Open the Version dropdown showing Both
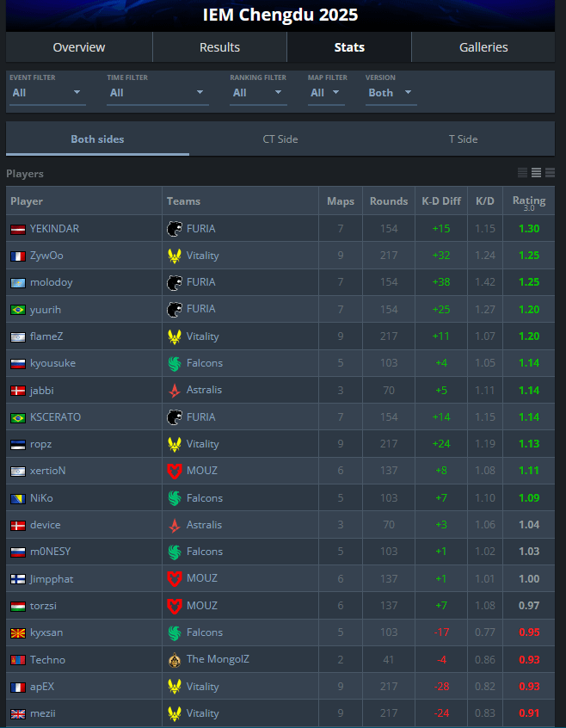566x728 pixels. (x=391, y=93)
